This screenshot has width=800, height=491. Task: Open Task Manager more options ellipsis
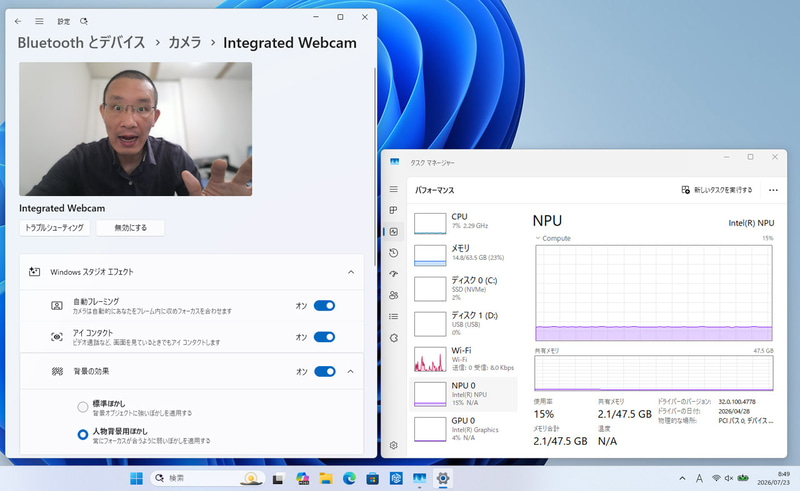click(773, 190)
